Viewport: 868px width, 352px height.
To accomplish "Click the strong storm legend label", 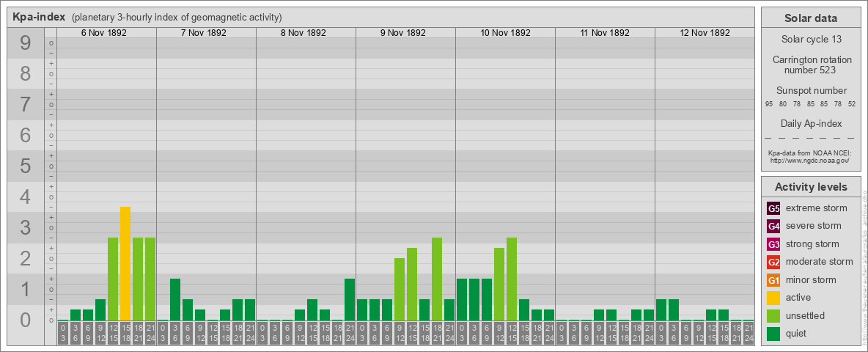I will 812,244.
